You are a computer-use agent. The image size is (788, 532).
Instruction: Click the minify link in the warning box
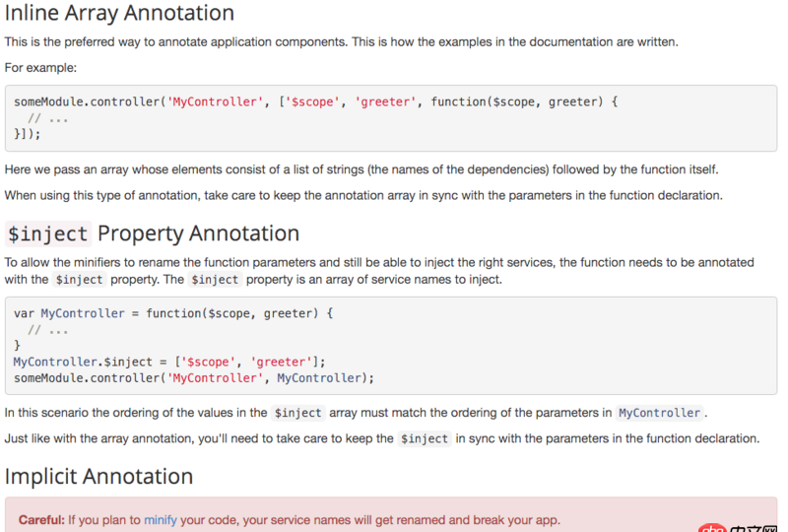[x=161, y=520]
